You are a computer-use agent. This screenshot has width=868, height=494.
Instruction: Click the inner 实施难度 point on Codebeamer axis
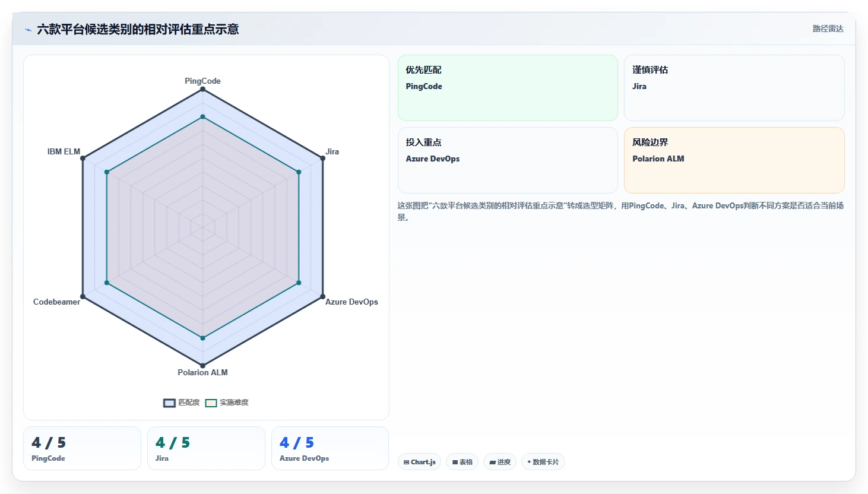[107, 283]
